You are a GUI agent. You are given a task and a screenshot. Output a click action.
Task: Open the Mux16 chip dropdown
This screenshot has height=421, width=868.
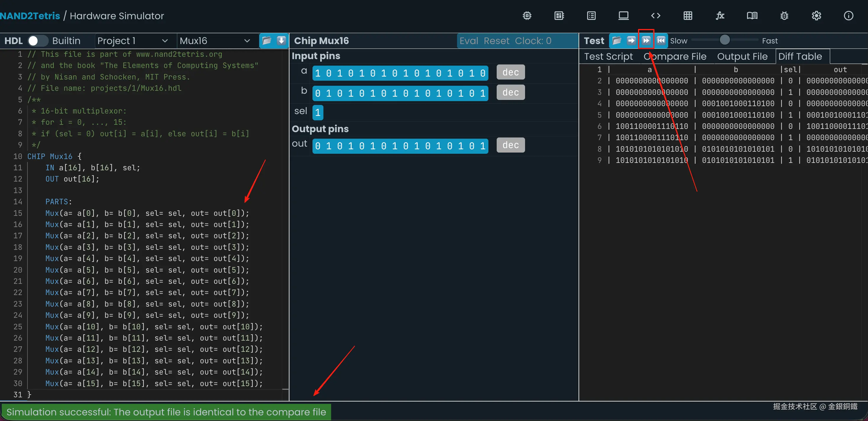[x=215, y=41]
